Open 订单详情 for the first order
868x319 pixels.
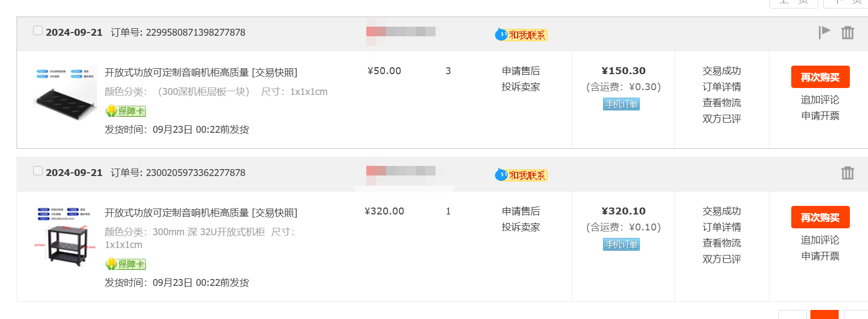pos(721,86)
